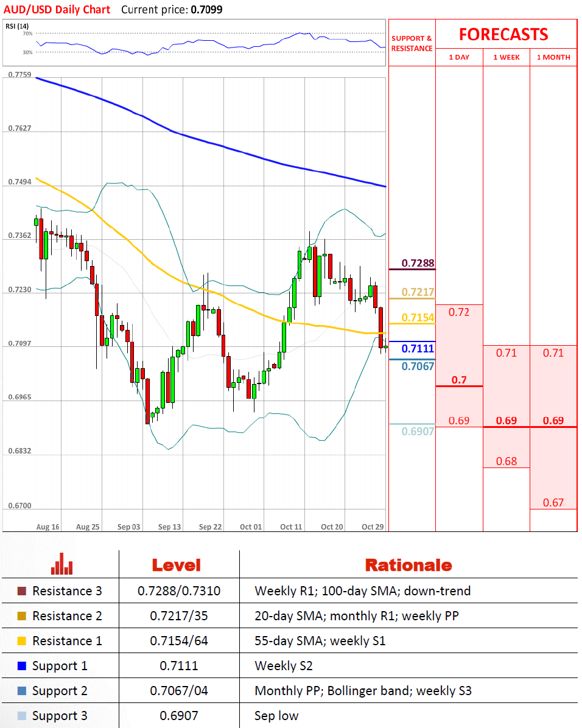
Task: Click the Support 2 row label
Action: coord(60,691)
